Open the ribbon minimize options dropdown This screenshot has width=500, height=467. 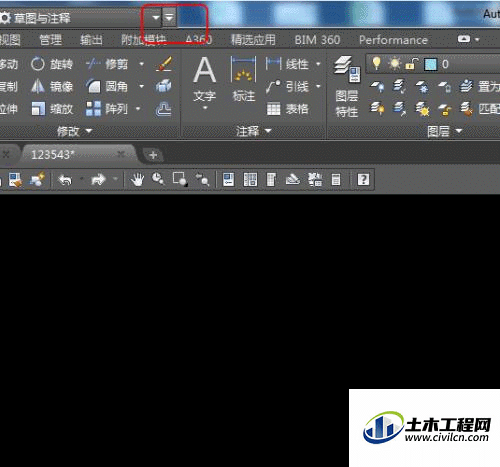click(x=477, y=40)
